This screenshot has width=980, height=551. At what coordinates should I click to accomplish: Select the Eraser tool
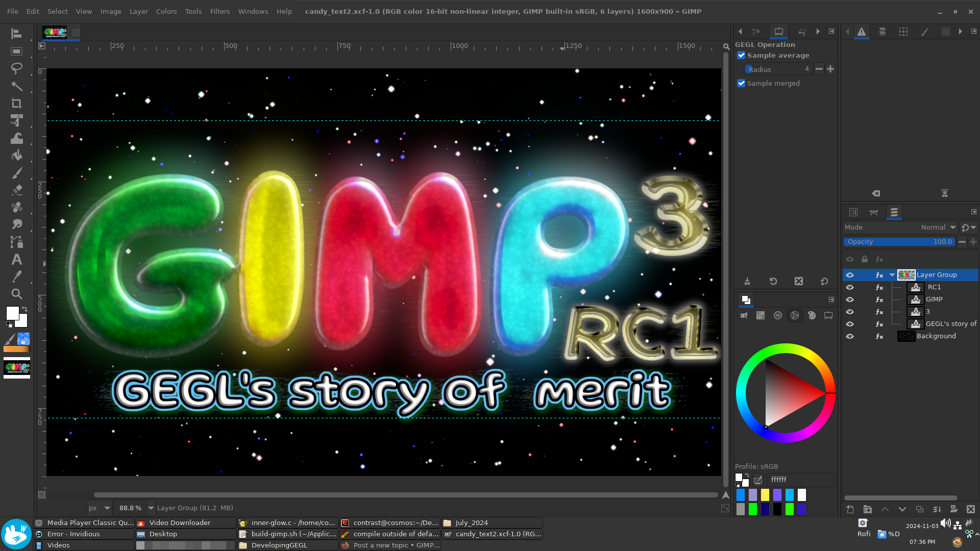16,190
